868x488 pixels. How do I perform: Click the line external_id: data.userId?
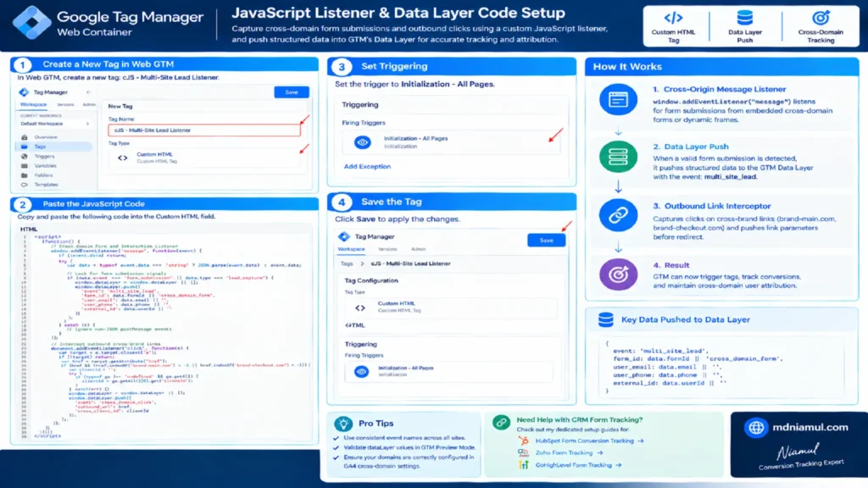point(670,383)
